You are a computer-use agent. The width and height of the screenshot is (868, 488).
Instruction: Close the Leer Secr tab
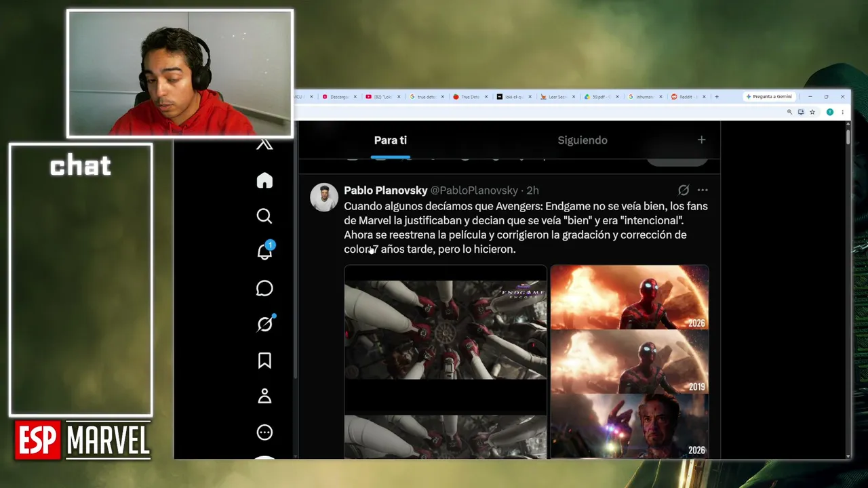[x=574, y=97]
